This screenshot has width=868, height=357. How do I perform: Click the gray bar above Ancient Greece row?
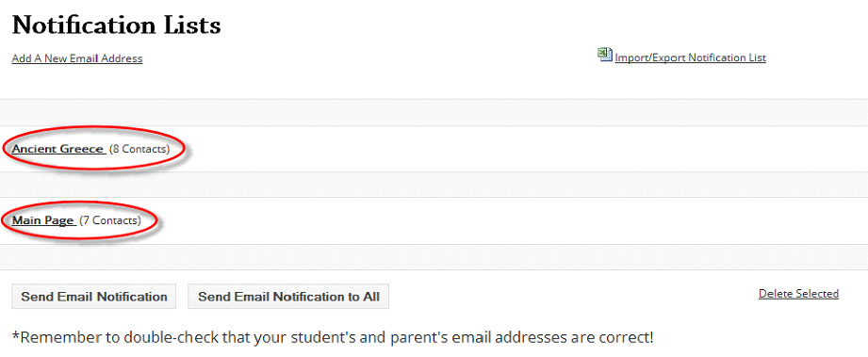tap(434, 113)
